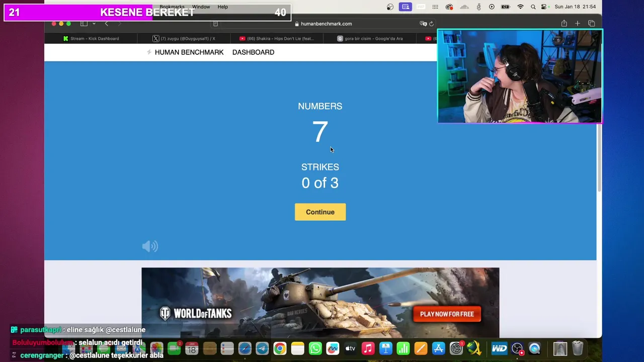Mute the Human Benchmark sound speaker icon

coord(150,246)
